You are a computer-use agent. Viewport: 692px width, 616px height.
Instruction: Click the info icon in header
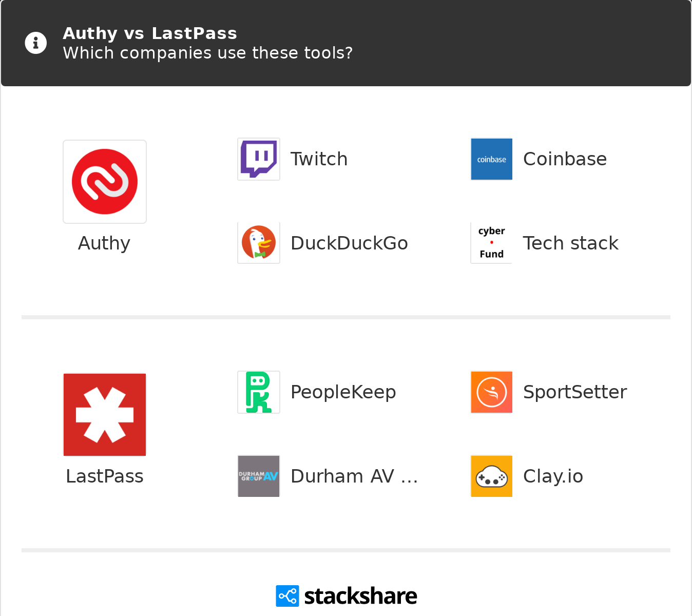(x=36, y=43)
